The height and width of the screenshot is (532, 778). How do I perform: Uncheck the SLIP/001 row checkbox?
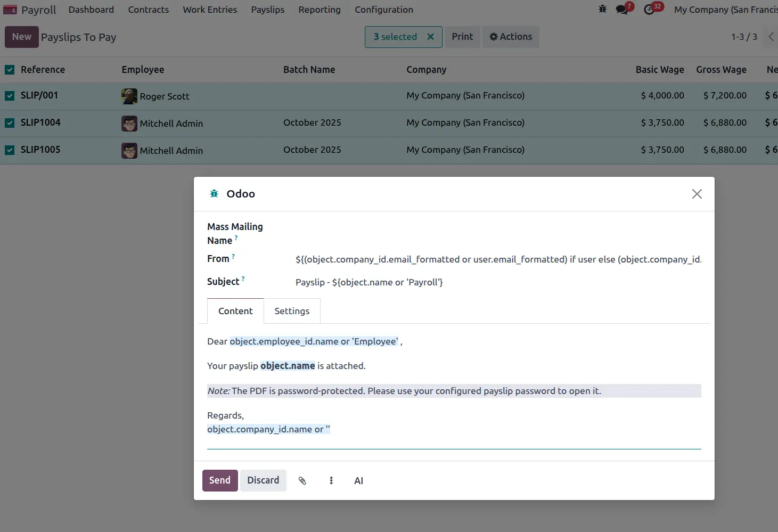point(10,96)
